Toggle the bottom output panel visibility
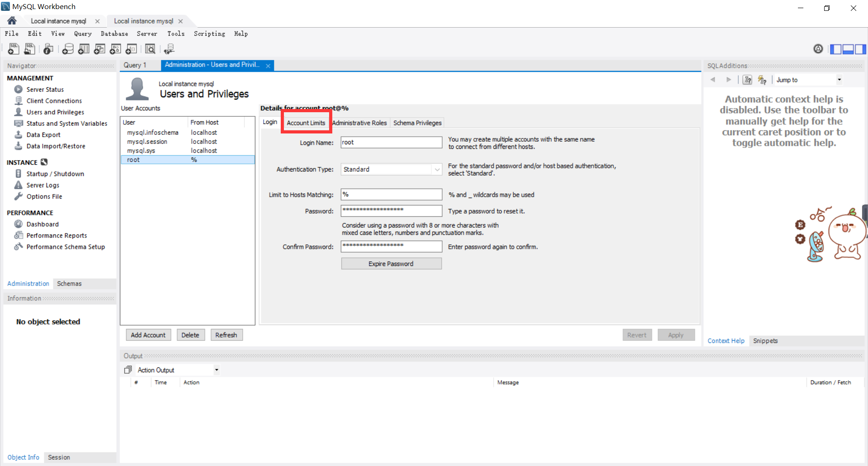 click(x=848, y=49)
